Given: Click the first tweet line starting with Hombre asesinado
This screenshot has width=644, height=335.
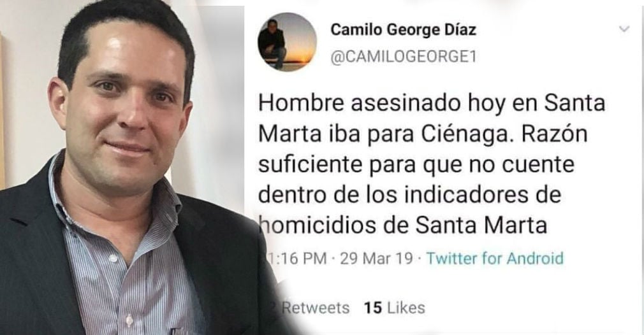Looking at the screenshot, I should coord(432,103).
